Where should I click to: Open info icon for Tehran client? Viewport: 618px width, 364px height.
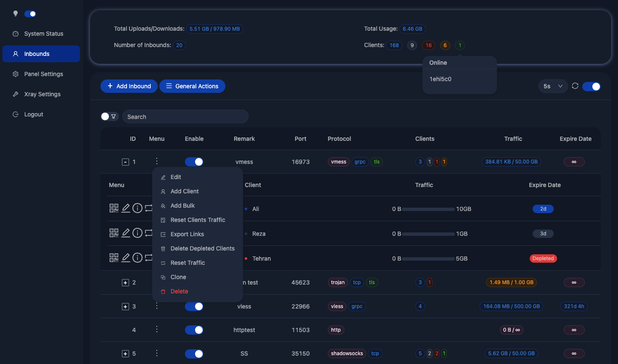(137, 258)
